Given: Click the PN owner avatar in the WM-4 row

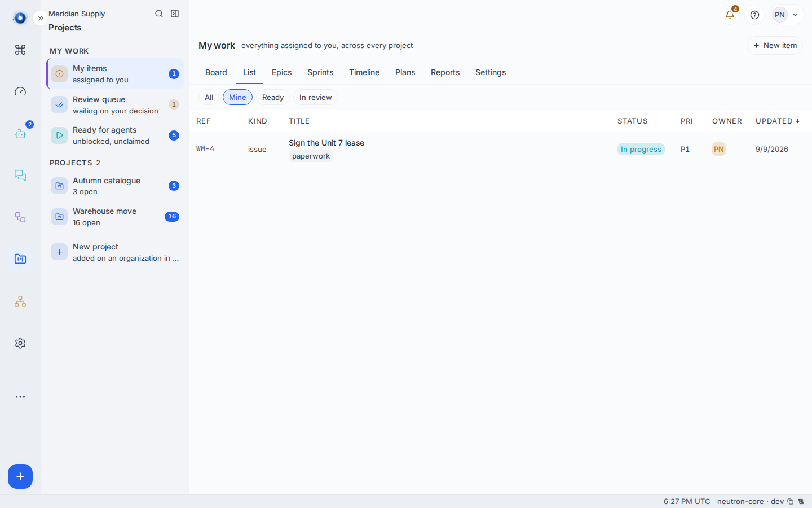Looking at the screenshot, I should (718, 149).
